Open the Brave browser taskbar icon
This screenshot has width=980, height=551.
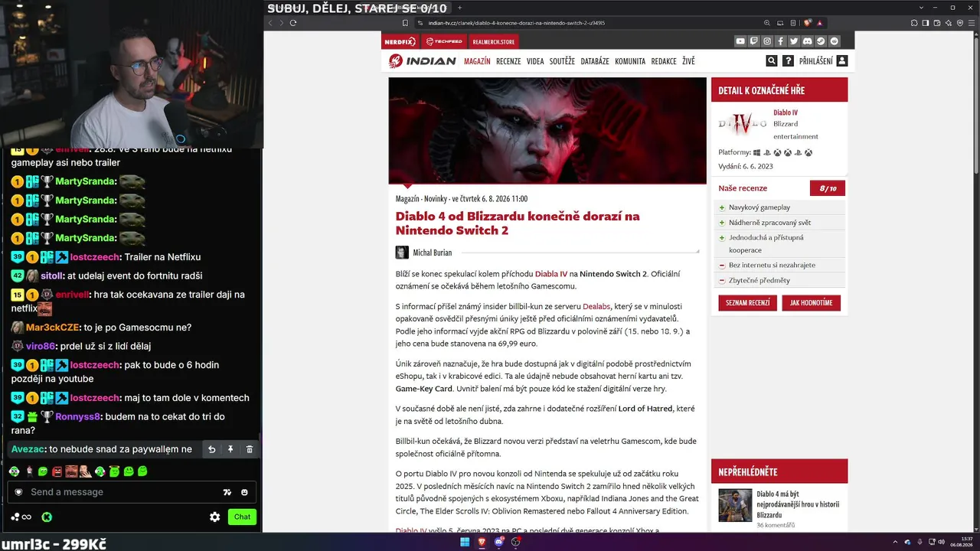(x=482, y=543)
